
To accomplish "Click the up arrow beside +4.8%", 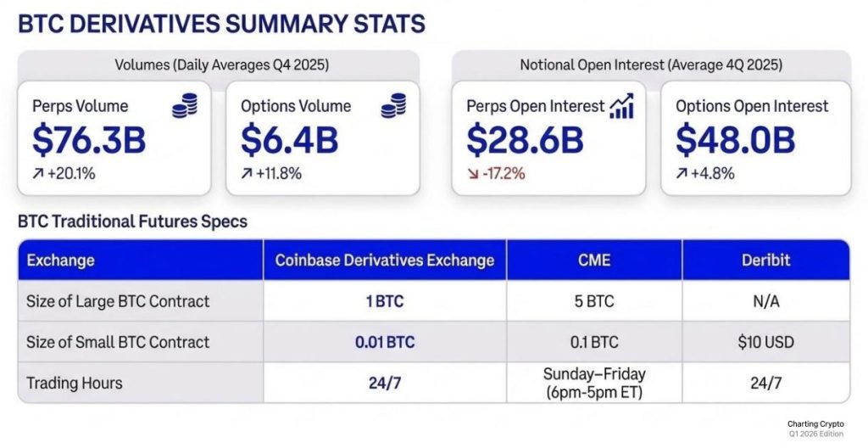I will tap(681, 174).
